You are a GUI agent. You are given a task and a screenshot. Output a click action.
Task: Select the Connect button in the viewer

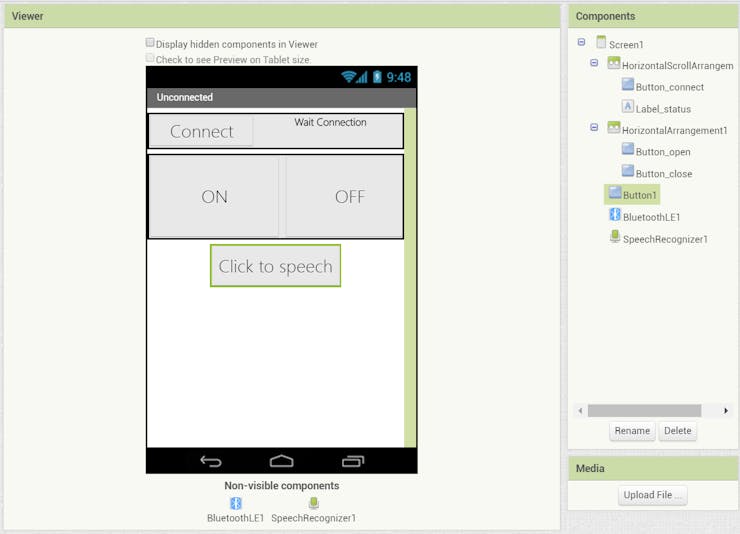[x=202, y=131]
